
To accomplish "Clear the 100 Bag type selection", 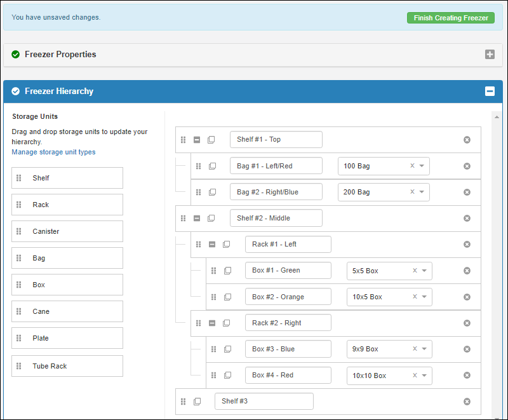I will [412, 166].
